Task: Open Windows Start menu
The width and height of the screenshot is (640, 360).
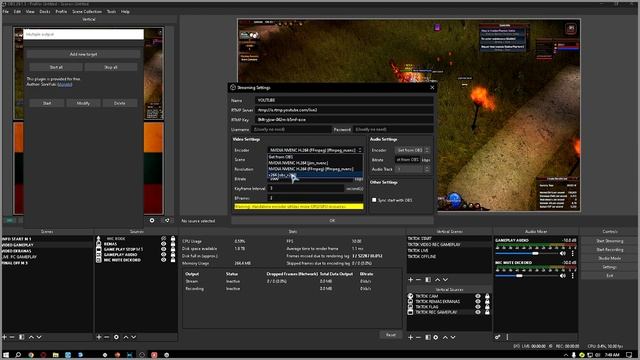Action: [6, 355]
